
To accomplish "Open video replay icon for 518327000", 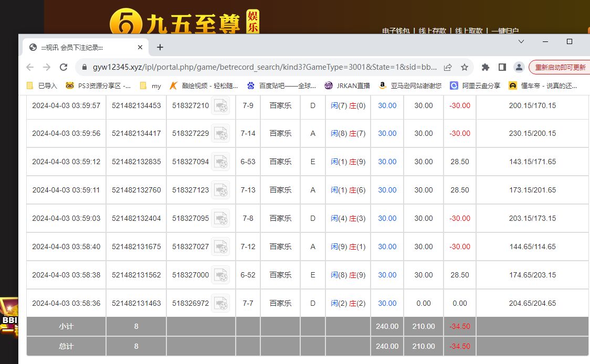I will point(220,275).
